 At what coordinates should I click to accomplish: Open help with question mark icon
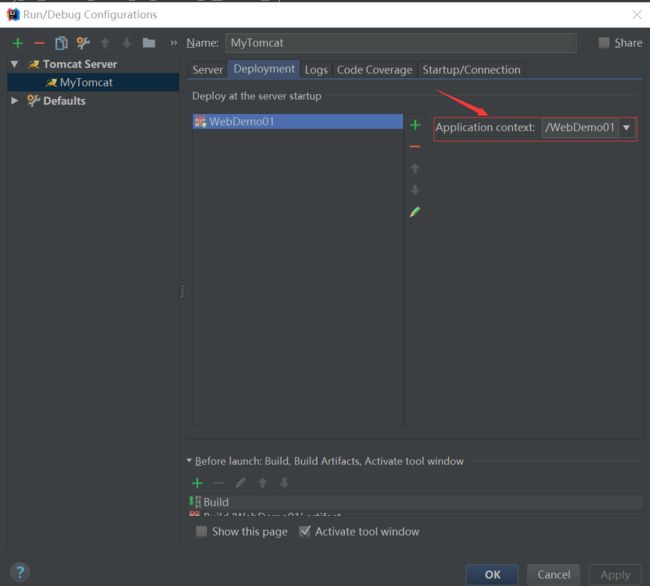point(19,572)
